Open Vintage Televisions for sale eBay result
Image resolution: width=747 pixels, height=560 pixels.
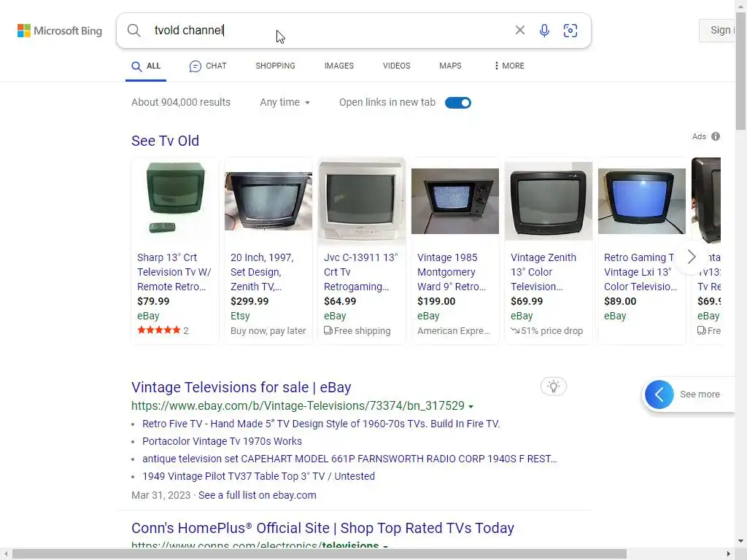(241, 387)
